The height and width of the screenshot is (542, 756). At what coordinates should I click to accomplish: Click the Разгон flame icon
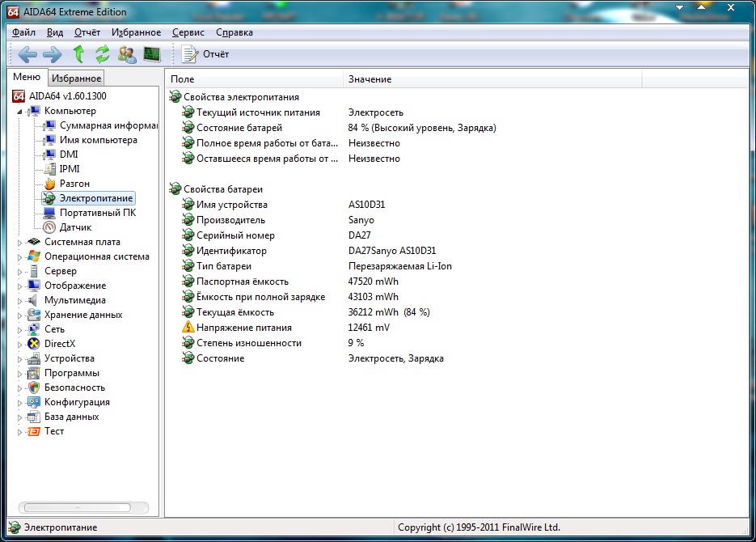point(49,184)
